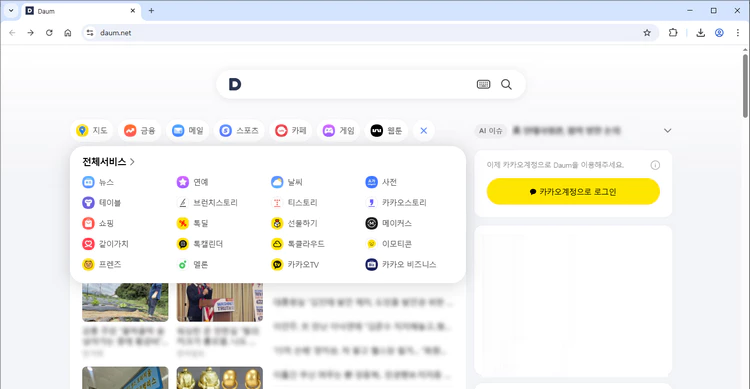The height and width of the screenshot is (389, 750).
Task: Open the news thumbnail showing a podium speaker
Action: pyautogui.click(x=220, y=302)
